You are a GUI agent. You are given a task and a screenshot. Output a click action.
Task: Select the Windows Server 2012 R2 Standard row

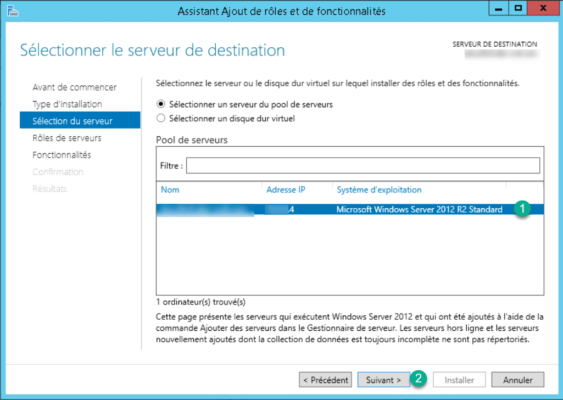pyautogui.click(x=350, y=209)
